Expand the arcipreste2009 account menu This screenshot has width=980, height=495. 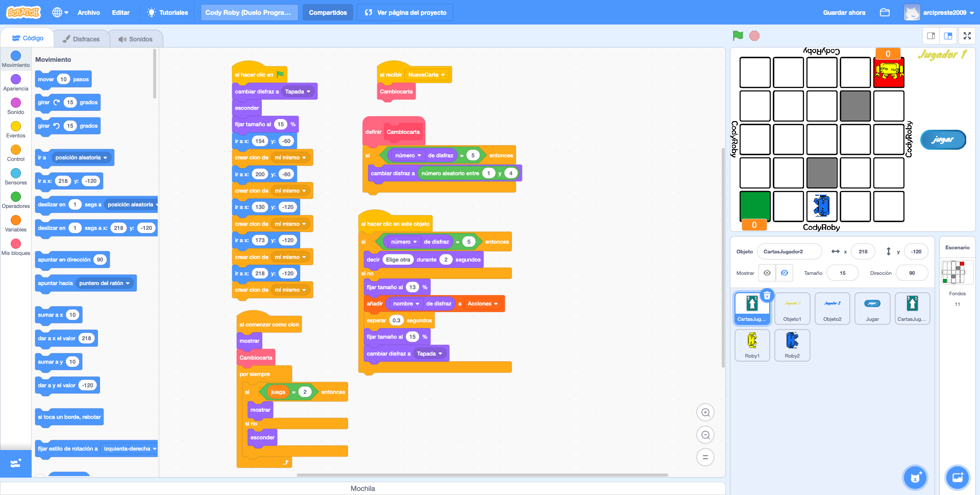[944, 12]
